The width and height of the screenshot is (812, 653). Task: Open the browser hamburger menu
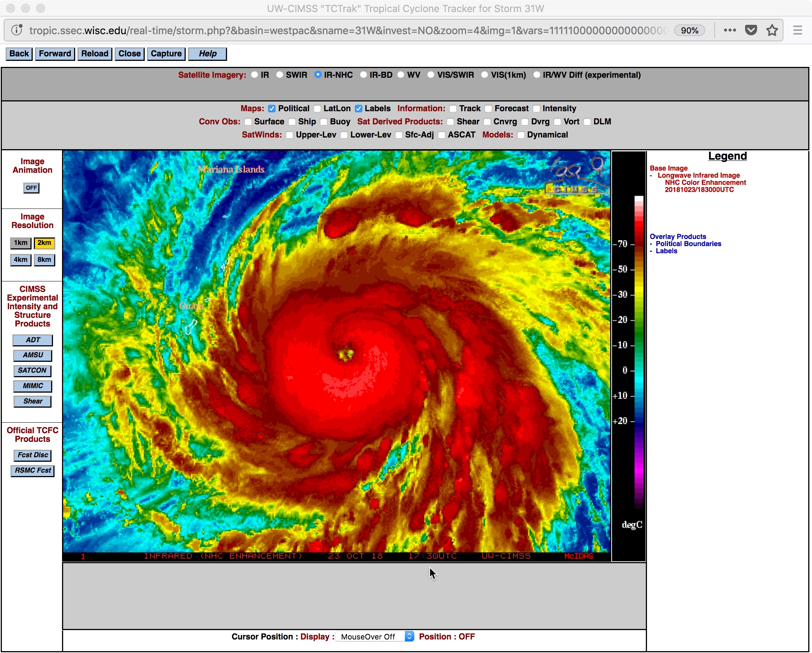coord(798,30)
